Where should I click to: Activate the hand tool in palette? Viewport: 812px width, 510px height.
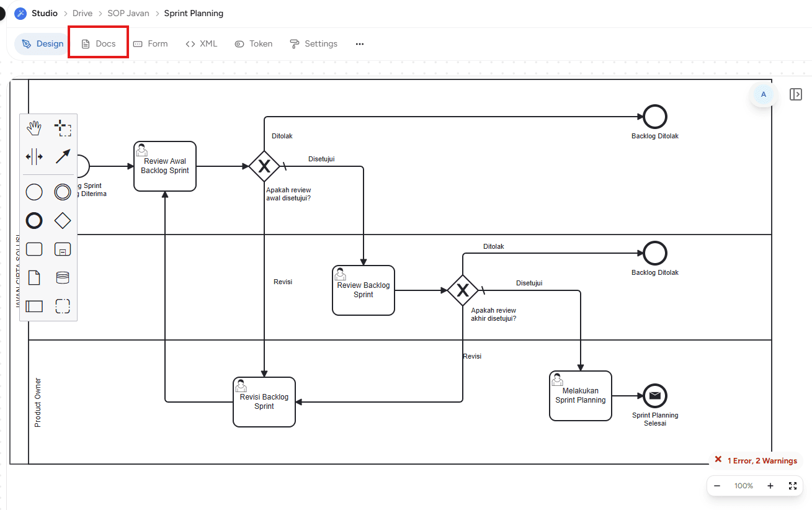34,128
